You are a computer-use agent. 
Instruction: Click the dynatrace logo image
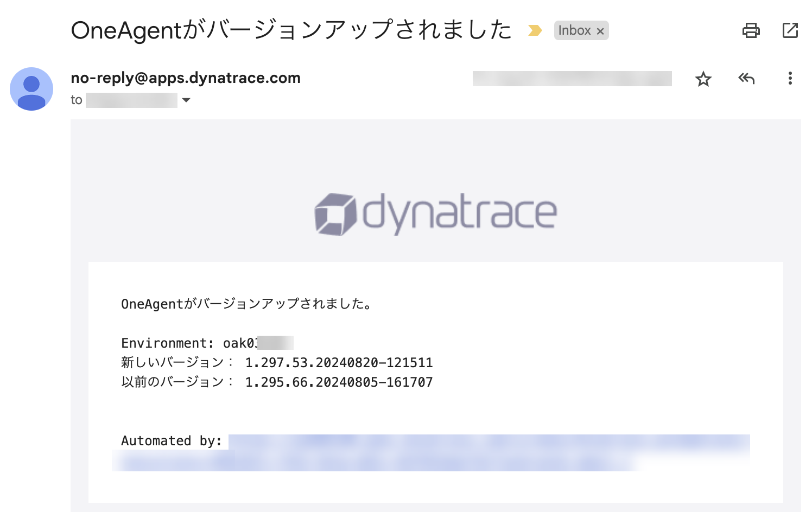tap(436, 214)
